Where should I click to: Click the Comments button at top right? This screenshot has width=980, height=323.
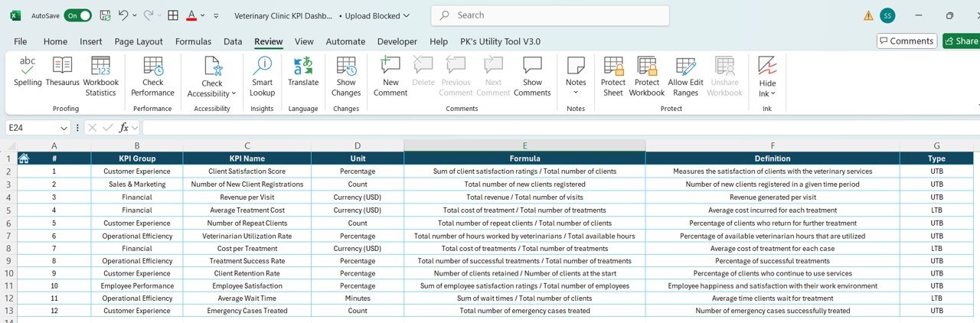(x=906, y=41)
